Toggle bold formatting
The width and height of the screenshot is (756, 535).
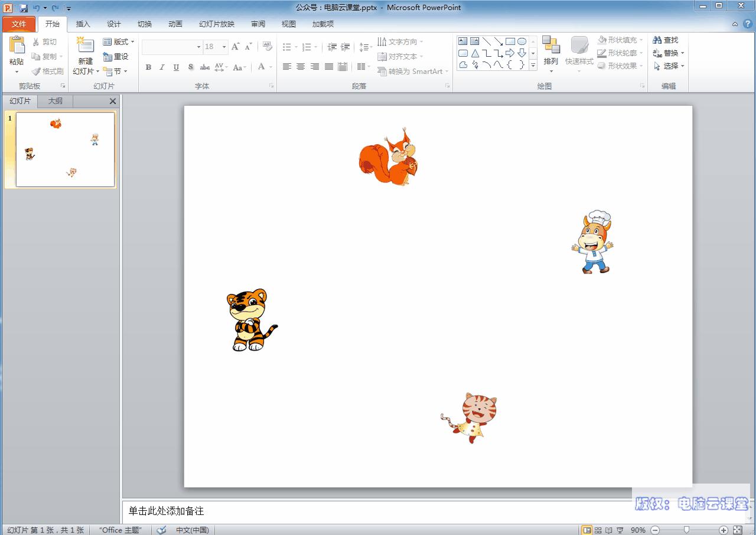pyautogui.click(x=148, y=67)
